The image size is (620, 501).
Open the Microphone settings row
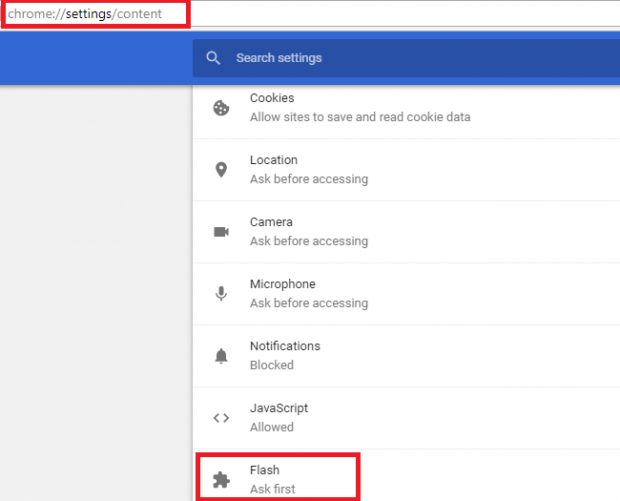pyautogui.click(x=406, y=294)
